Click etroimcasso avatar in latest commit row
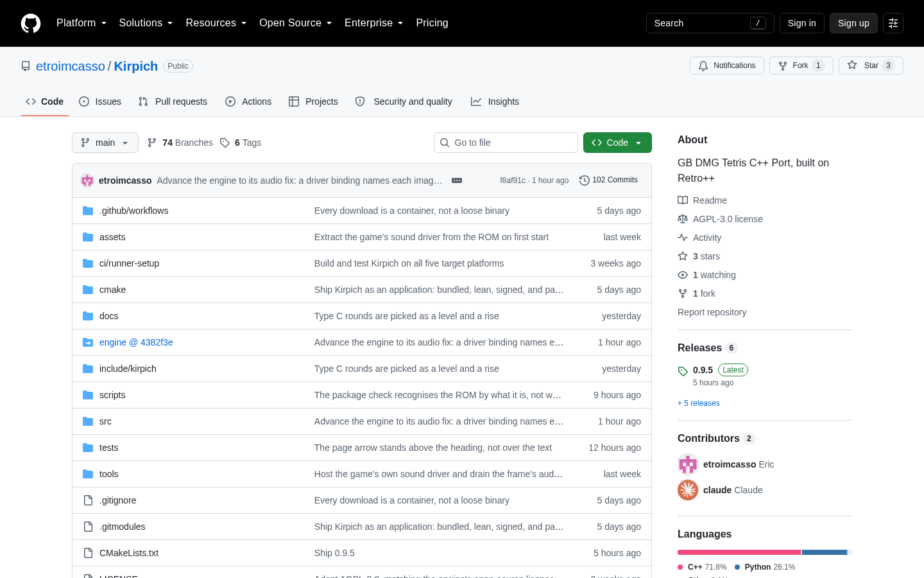This screenshot has width=924, height=578. (x=87, y=180)
